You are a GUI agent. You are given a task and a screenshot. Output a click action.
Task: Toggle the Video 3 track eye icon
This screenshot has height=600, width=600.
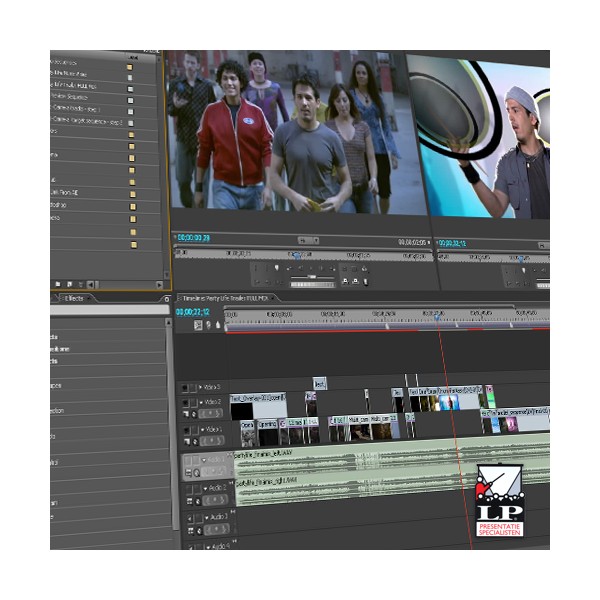coord(182,386)
